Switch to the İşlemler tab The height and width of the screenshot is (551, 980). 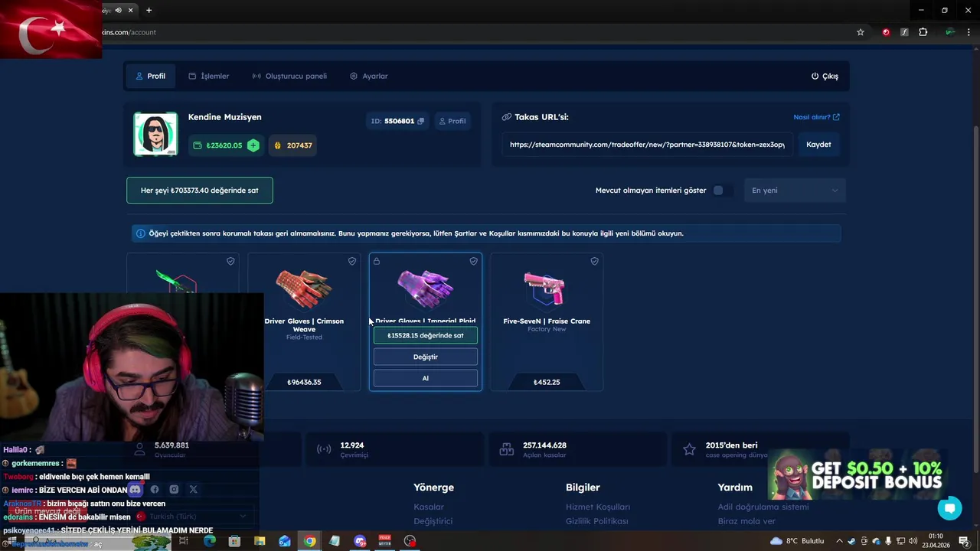[x=208, y=76]
